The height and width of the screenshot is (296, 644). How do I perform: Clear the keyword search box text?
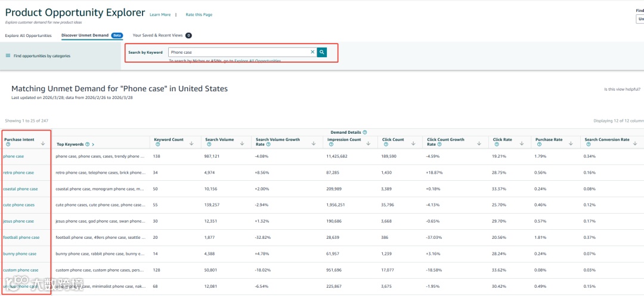(x=312, y=53)
